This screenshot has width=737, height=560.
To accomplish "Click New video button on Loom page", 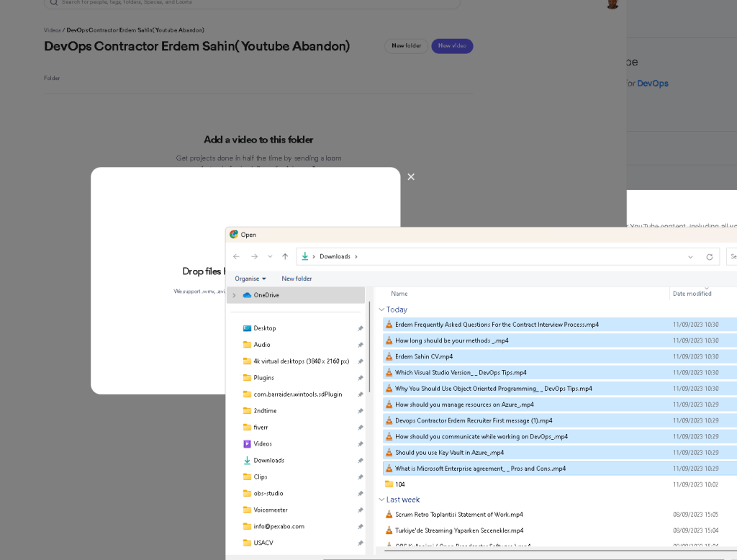I will 452,46.
